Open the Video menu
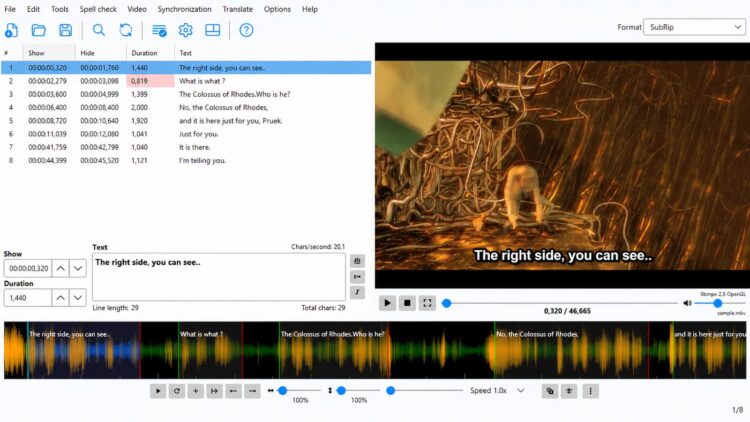This screenshot has width=750, height=422. (137, 9)
